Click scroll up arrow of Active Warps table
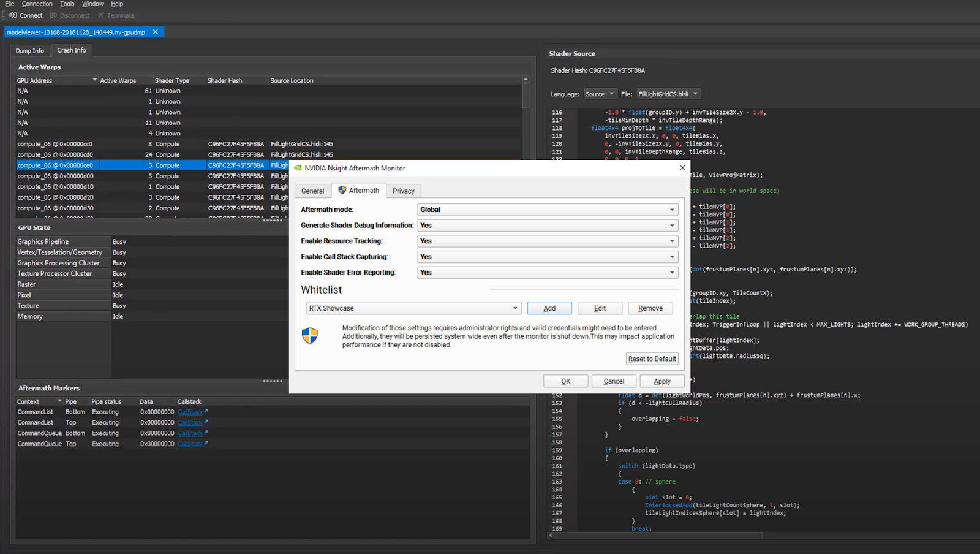Viewport: 980px width, 554px height. coord(526,80)
